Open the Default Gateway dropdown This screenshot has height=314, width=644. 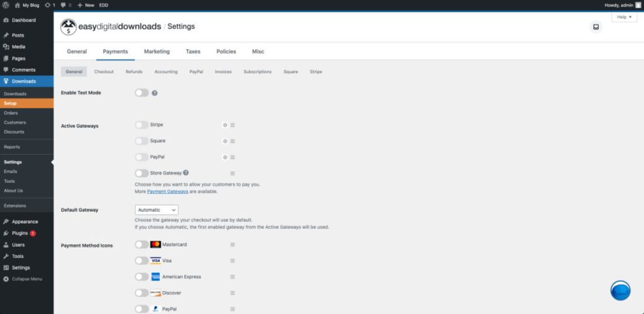click(157, 210)
